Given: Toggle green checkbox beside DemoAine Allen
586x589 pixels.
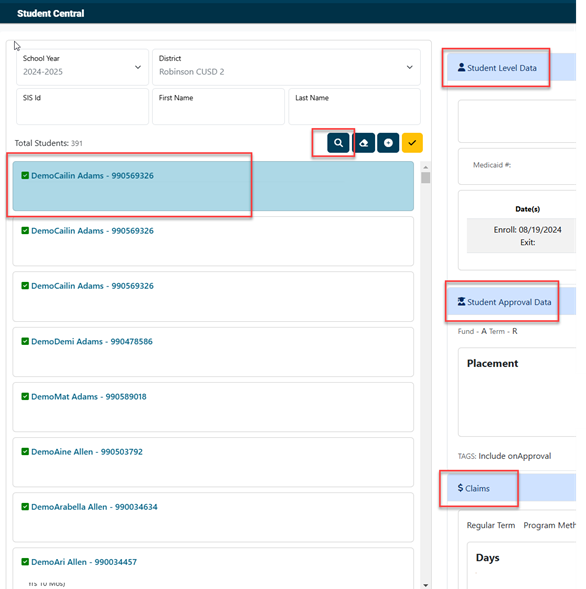Looking at the screenshot, I should [25, 452].
